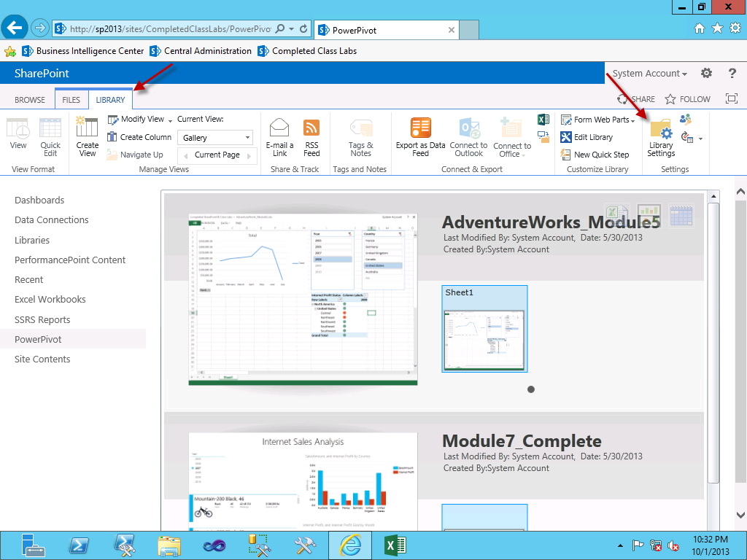Switch to Quick Edit view

point(50,137)
